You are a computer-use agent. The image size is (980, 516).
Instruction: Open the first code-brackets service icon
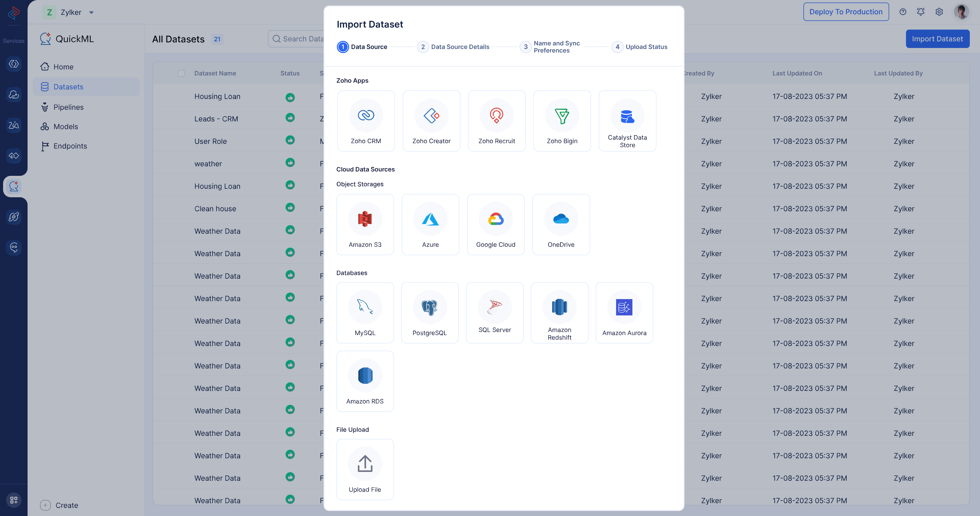tap(14, 64)
